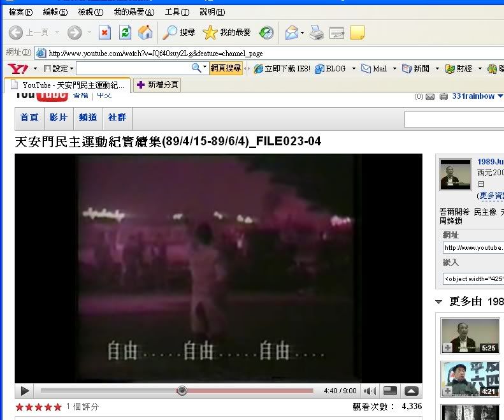504x420 pixels.
Task: Open Favorites star toolbar button
Action: pyautogui.click(x=227, y=33)
